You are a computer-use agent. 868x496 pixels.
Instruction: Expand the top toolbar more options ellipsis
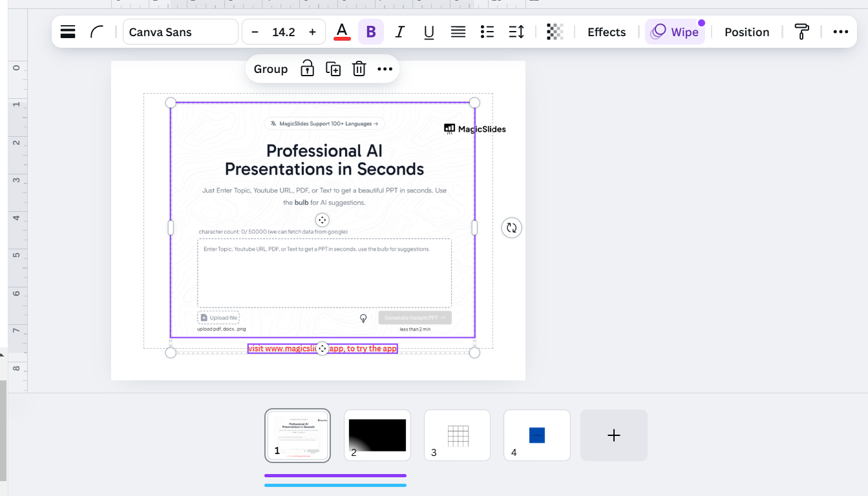pyautogui.click(x=840, y=32)
